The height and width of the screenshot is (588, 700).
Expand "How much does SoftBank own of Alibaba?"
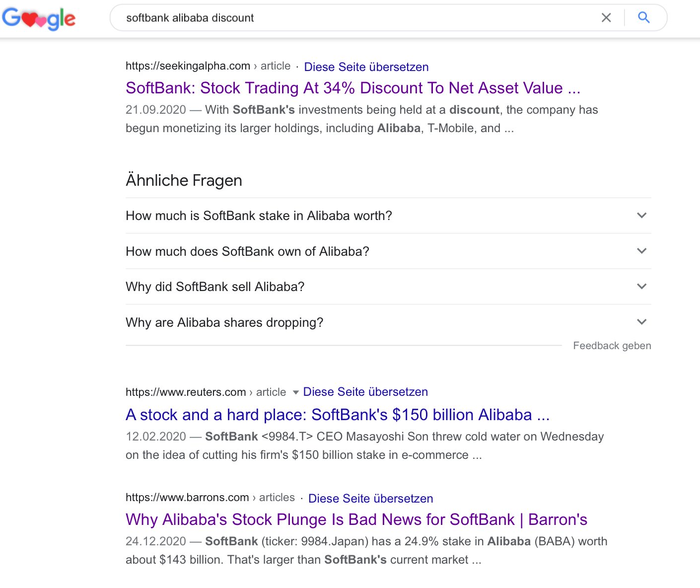[641, 251]
